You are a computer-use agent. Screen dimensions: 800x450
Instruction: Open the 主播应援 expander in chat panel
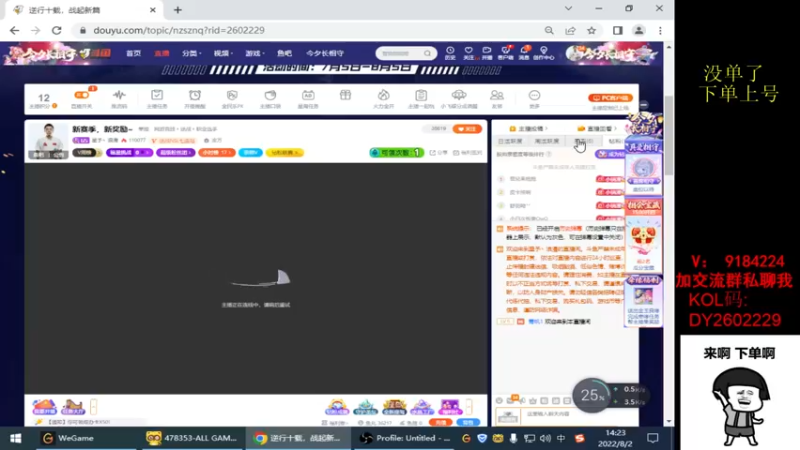click(529, 129)
